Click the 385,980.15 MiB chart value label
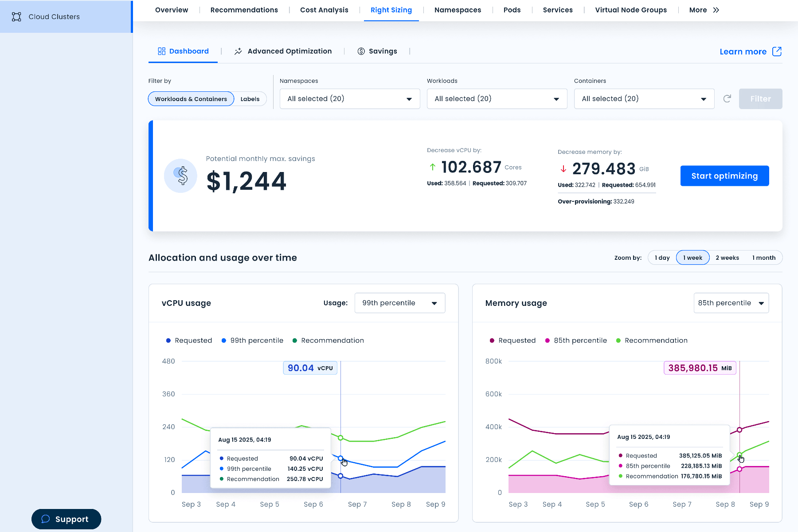The height and width of the screenshot is (532, 798). [x=700, y=368]
